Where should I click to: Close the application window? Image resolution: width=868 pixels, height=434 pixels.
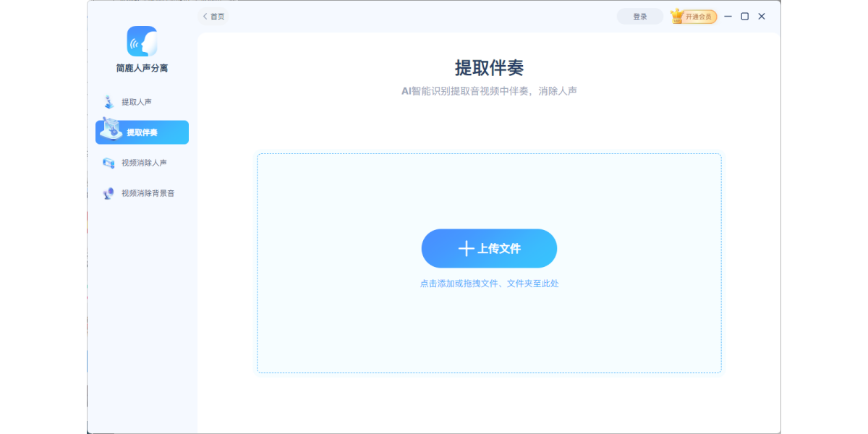(762, 16)
